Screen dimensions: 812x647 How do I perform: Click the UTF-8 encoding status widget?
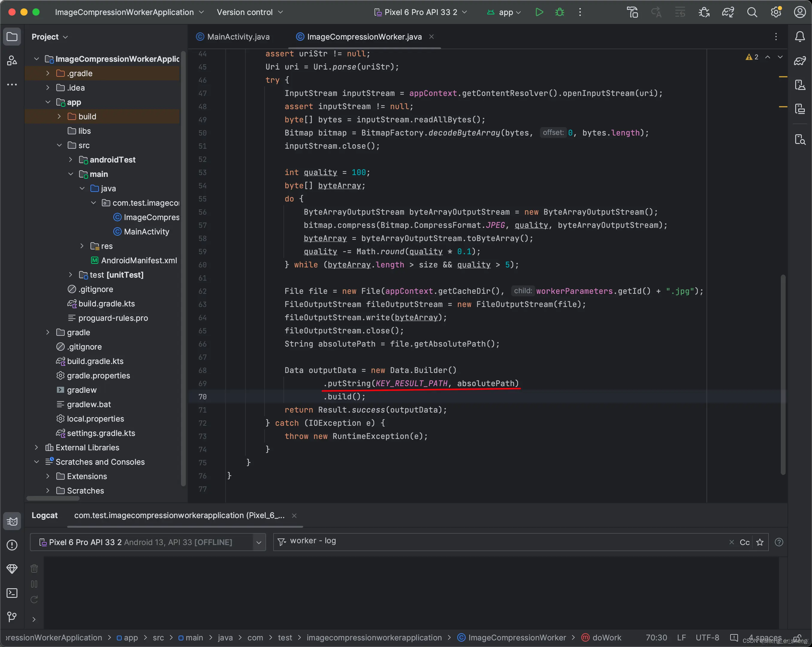click(x=707, y=638)
